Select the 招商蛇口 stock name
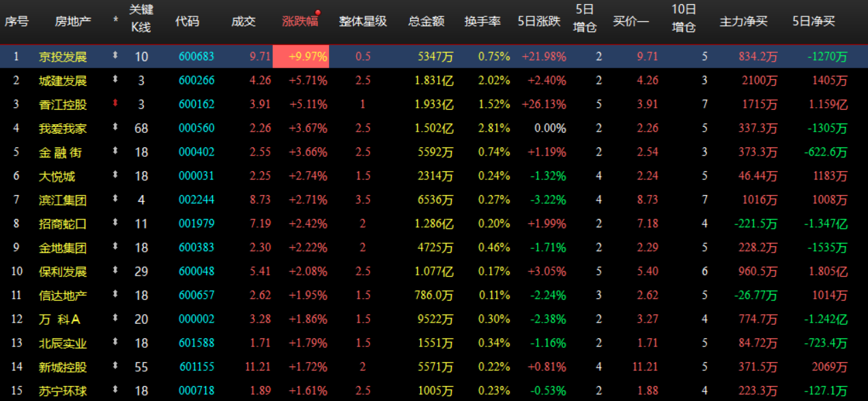 pos(63,224)
